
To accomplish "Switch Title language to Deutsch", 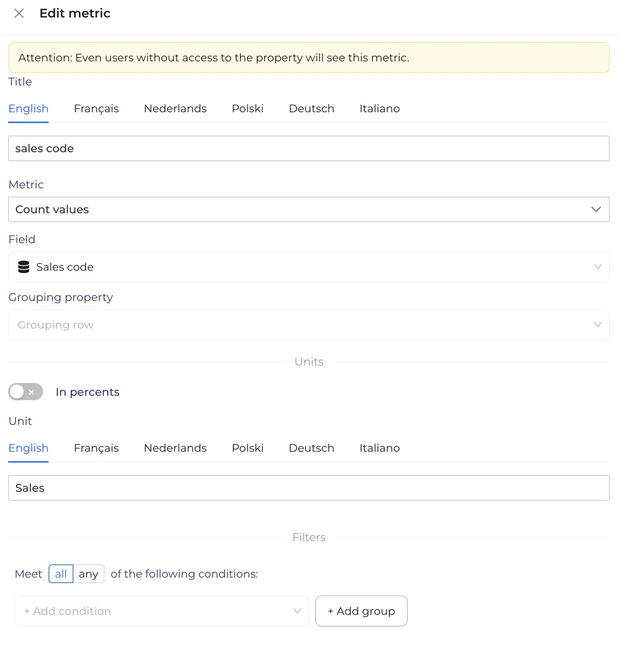I will pyautogui.click(x=311, y=108).
